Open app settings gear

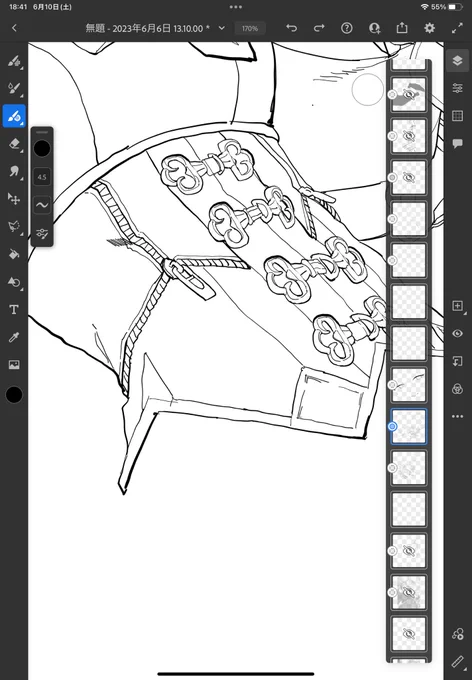(429, 28)
